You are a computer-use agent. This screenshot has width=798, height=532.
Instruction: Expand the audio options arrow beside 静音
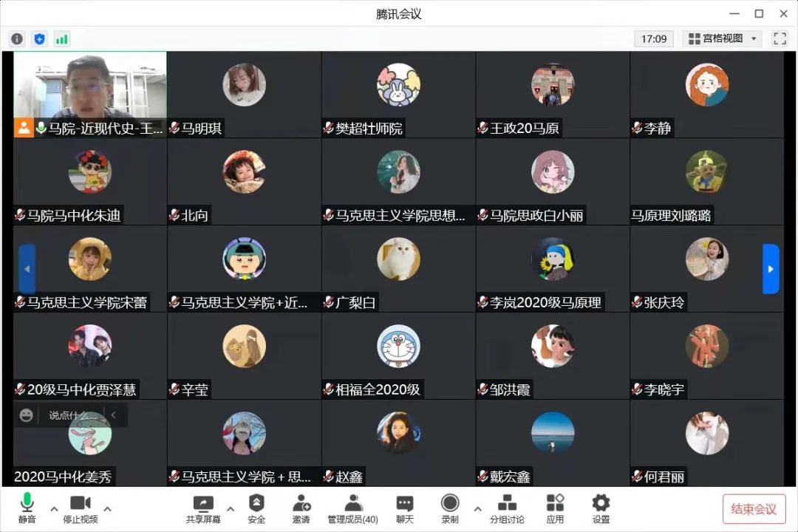(x=54, y=508)
